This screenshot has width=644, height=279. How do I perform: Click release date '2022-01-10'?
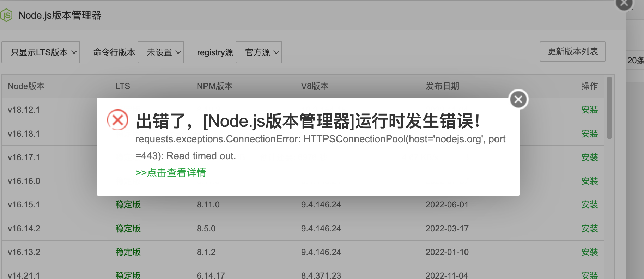click(447, 252)
